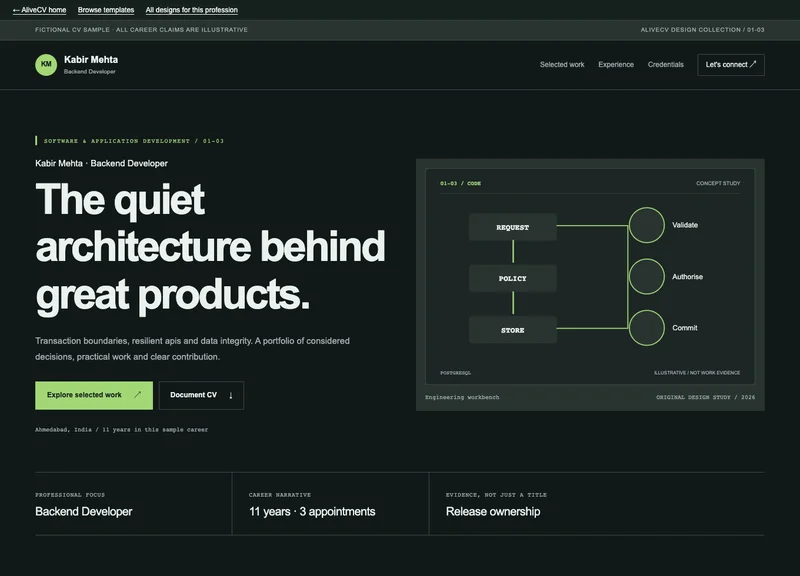Open the Browse templates link
Screen dimensions: 800x576
(106, 10)
